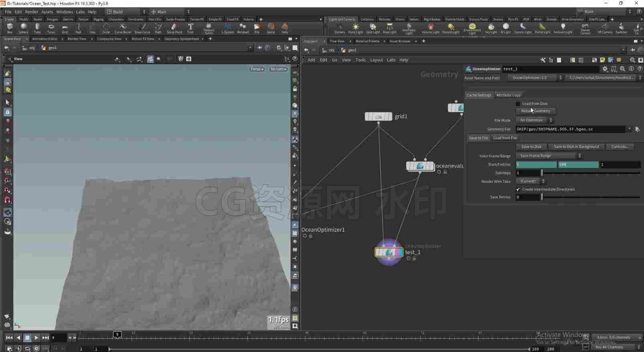This screenshot has height=352, width=644.
Task: Open the Controls... button
Action: tap(620, 147)
